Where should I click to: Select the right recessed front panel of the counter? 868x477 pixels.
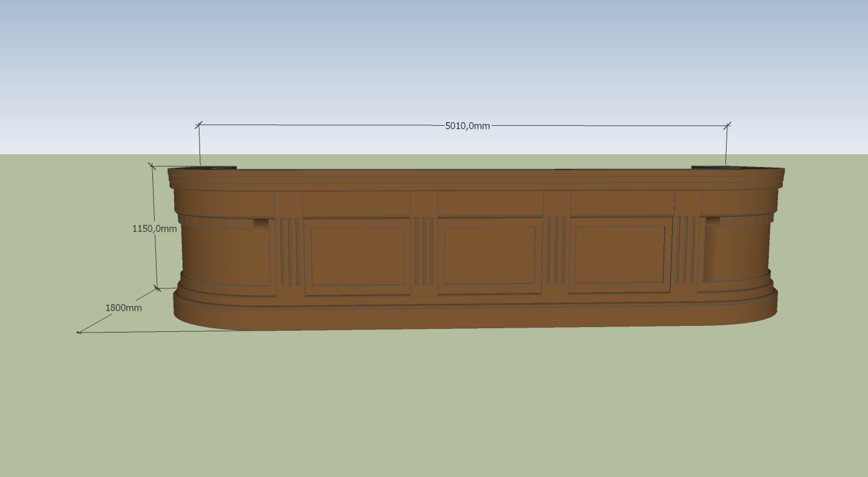point(620,255)
